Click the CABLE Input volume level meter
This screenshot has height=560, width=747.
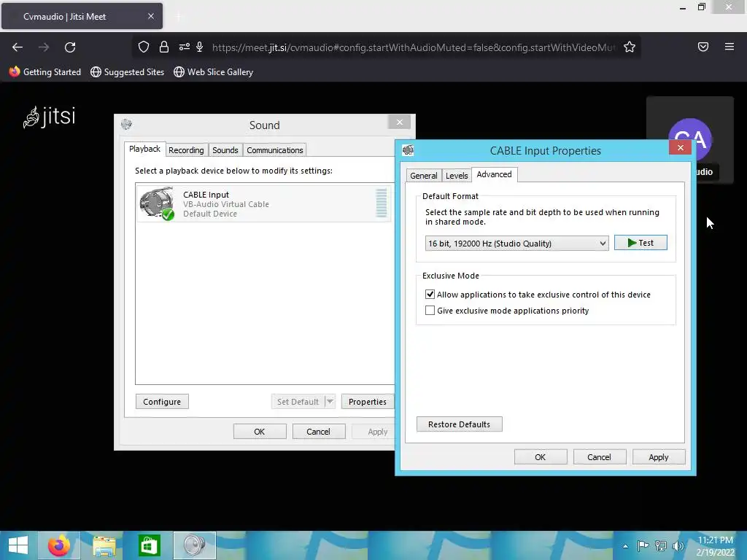click(x=381, y=203)
